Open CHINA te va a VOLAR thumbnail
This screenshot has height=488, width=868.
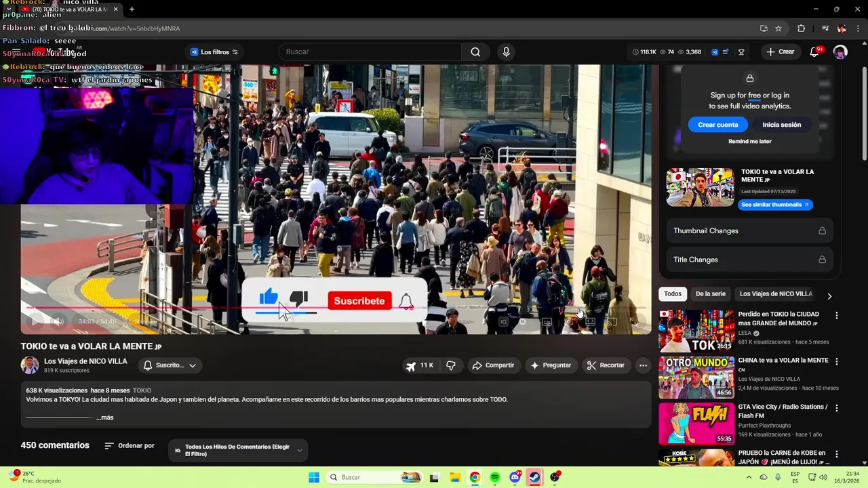pos(696,378)
